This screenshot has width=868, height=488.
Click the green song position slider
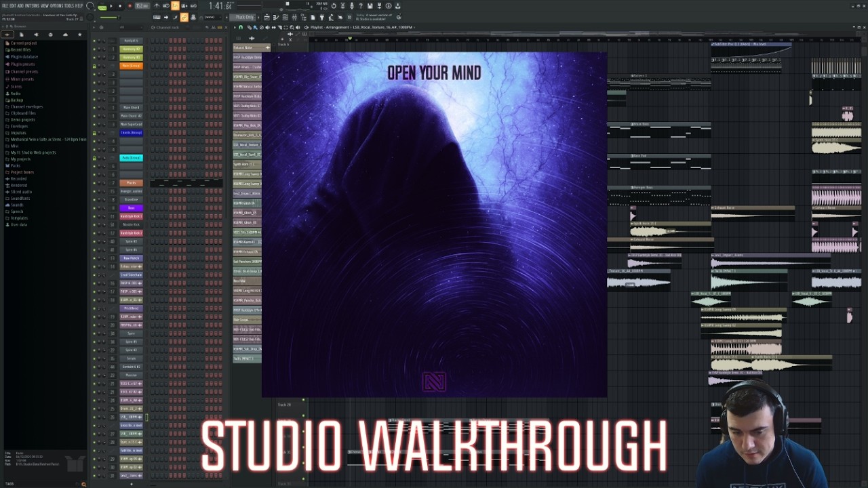[110, 17]
